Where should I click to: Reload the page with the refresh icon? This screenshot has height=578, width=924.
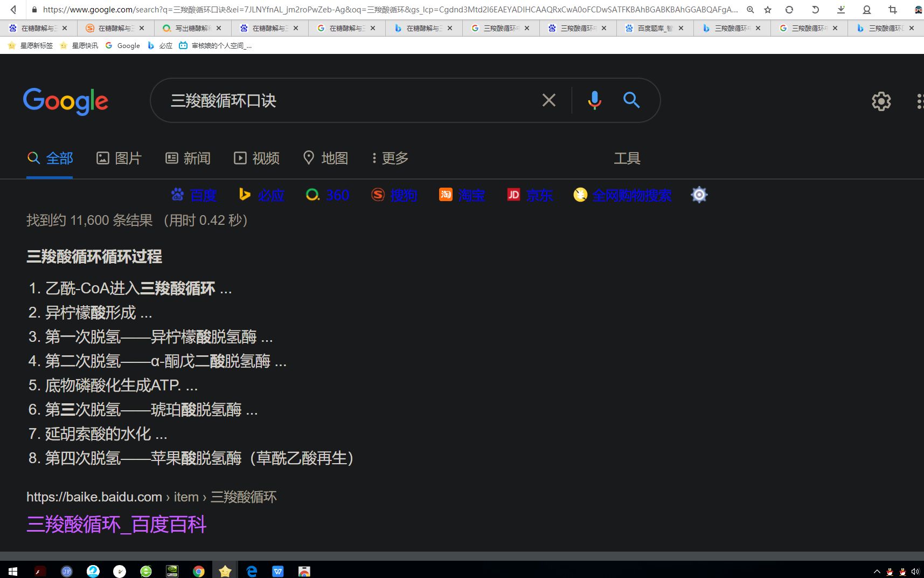coord(789,10)
